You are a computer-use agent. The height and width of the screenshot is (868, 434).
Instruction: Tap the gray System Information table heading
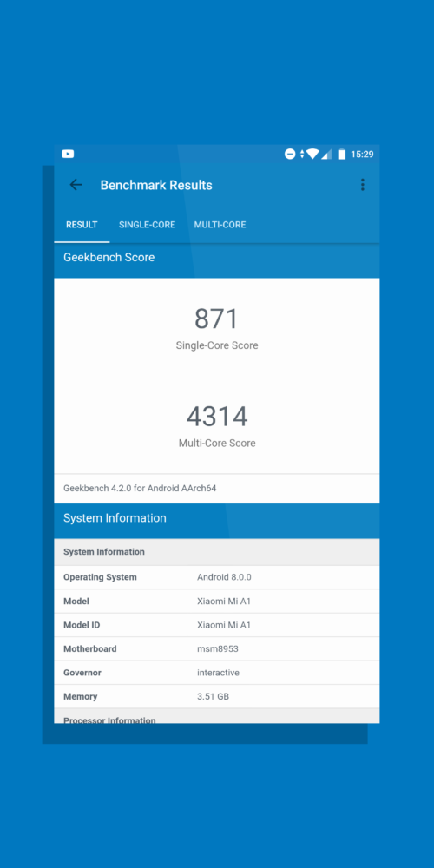[x=217, y=552]
